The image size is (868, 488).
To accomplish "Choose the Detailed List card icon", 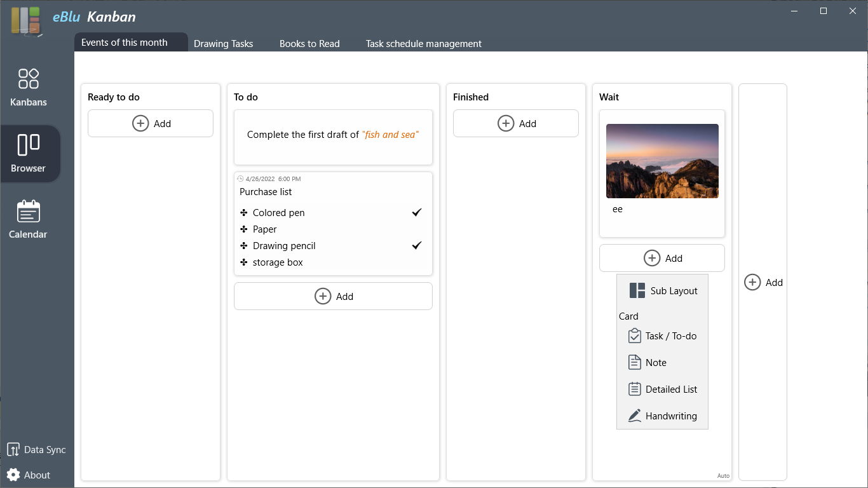I will coord(635,390).
